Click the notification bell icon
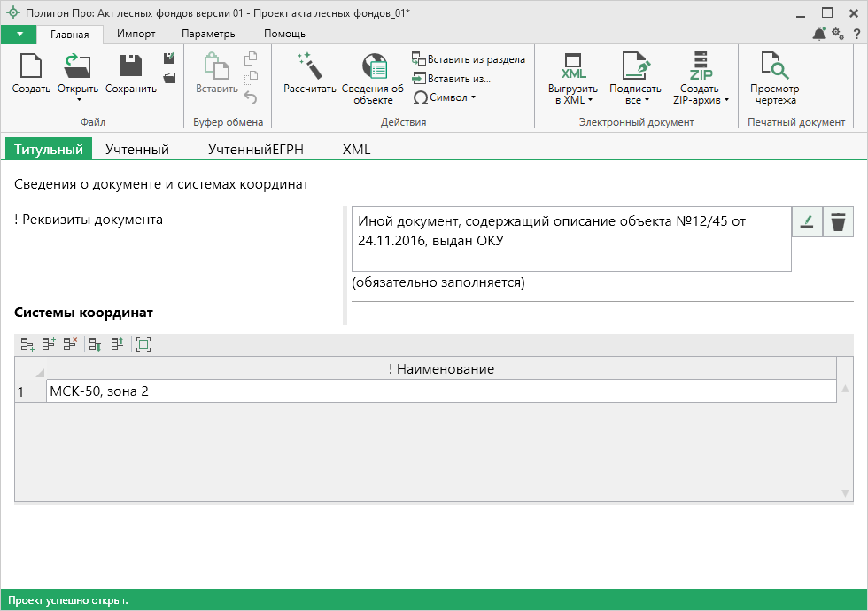 (819, 34)
